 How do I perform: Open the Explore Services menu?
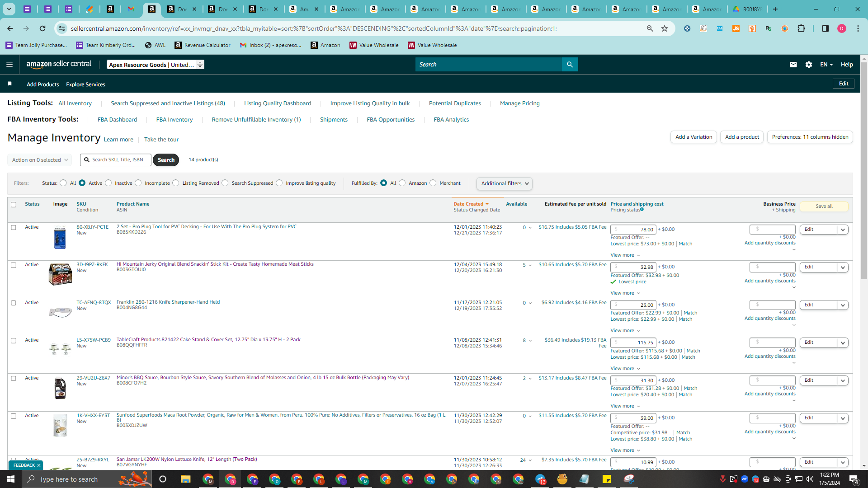click(x=85, y=84)
